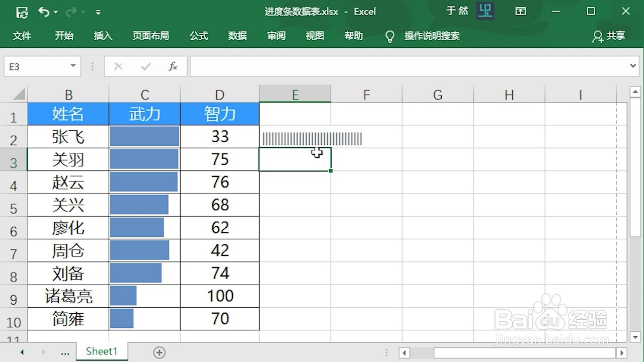Switch to the 插入 ribbon tab
The width and height of the screenshot is (644, 362).
(x=103, y=36)
